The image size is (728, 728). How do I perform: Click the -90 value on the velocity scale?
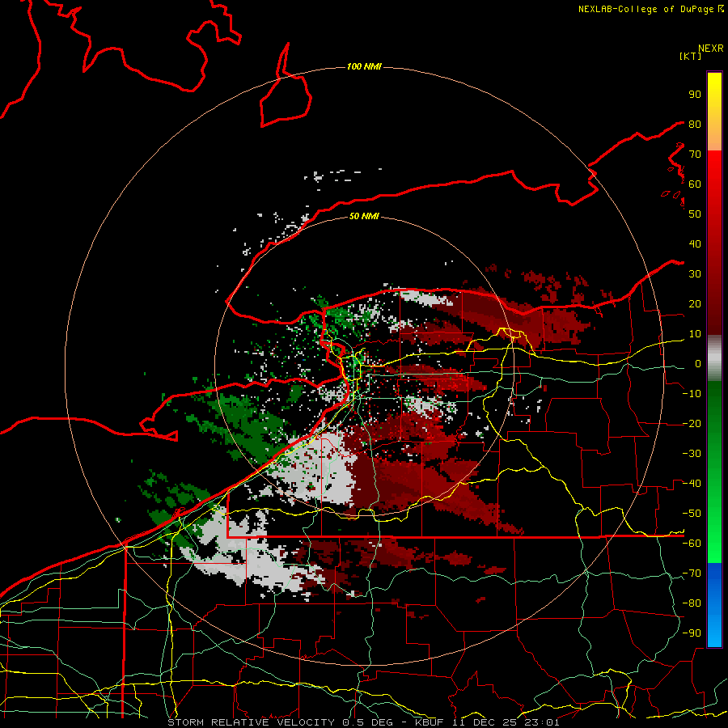click(x=692, y=633)
